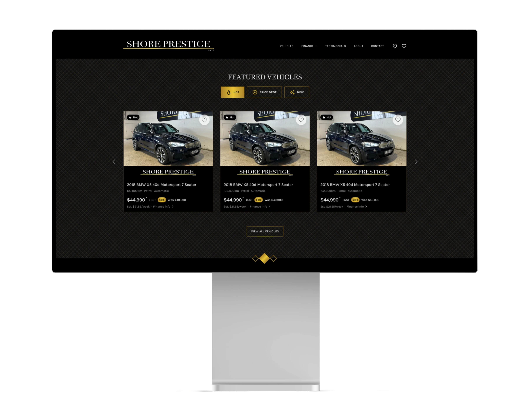
Task: Toggle the Hot featured vehicles filter
Action: [x=233, y=92]
